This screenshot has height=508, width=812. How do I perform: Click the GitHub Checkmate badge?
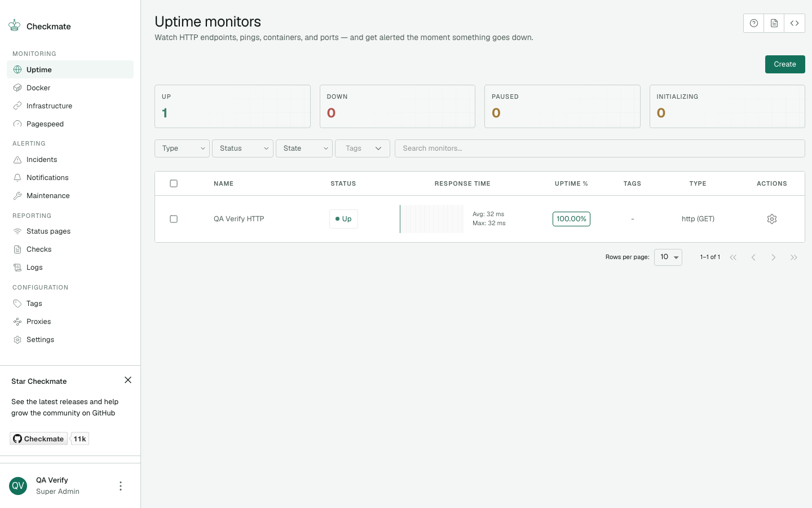[38, 439]
